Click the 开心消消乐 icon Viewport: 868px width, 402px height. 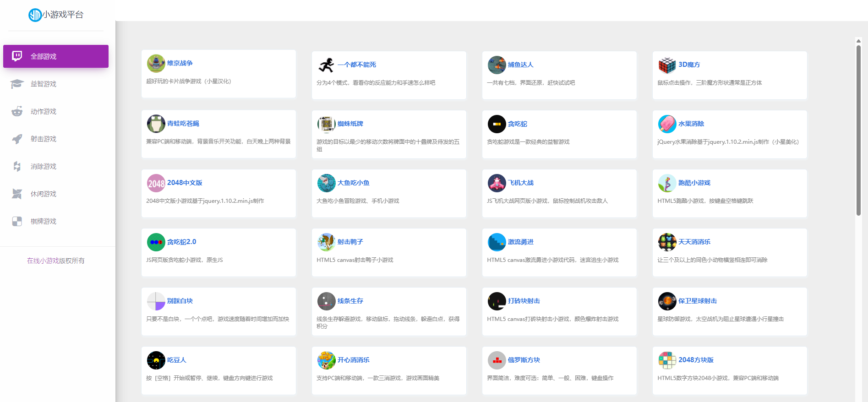pyautogui.click(x=327, y=360)
